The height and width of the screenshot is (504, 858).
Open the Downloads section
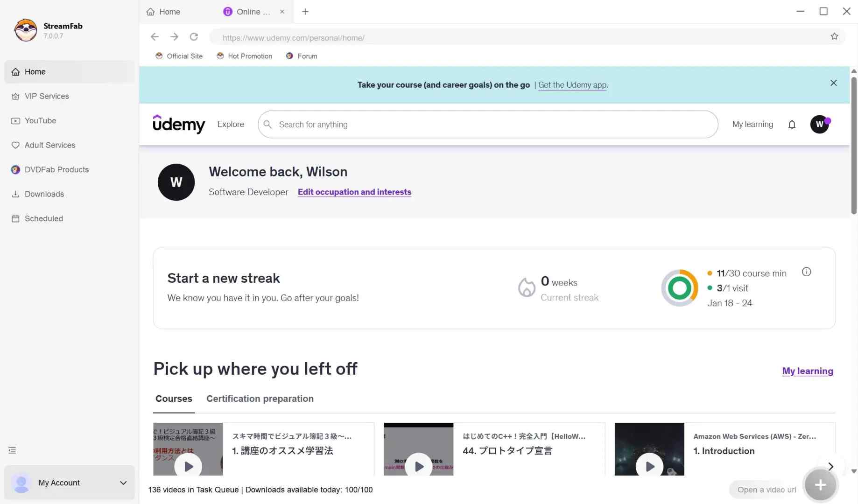44,194
